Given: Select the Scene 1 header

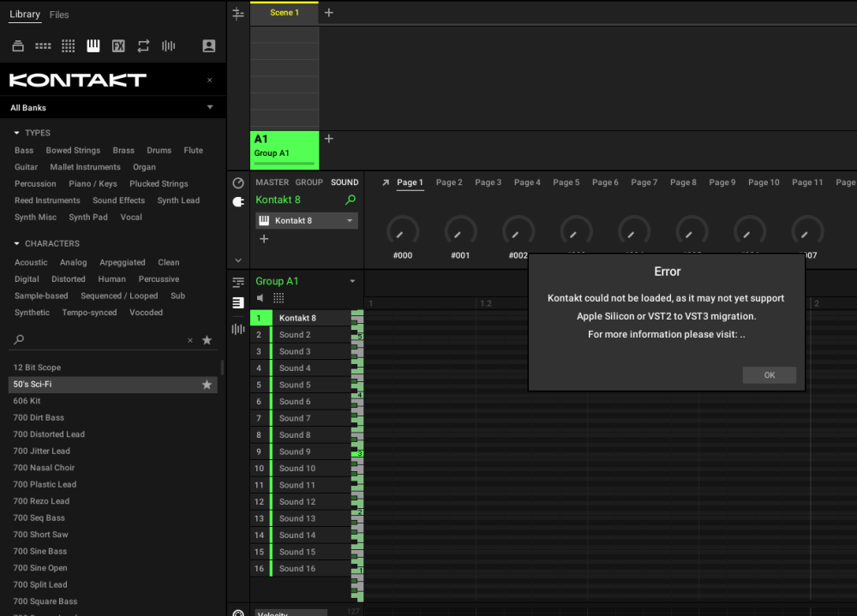Looking at the screenshot, I should click(285, 13).
